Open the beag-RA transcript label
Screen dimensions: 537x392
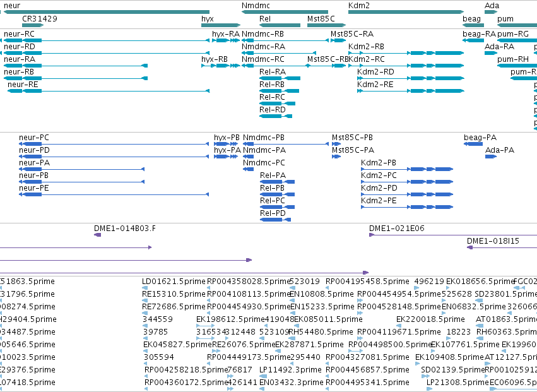pos(479,34)
